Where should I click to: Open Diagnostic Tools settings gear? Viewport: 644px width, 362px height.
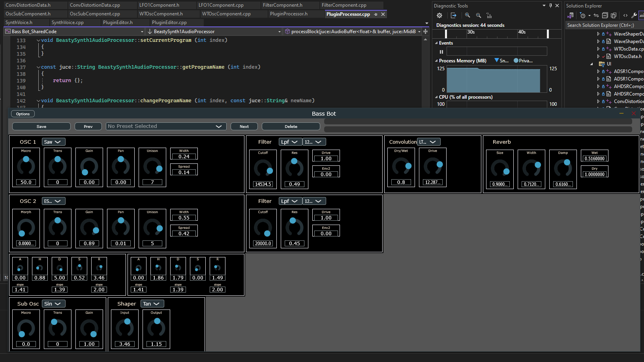(x=439, y=15)
